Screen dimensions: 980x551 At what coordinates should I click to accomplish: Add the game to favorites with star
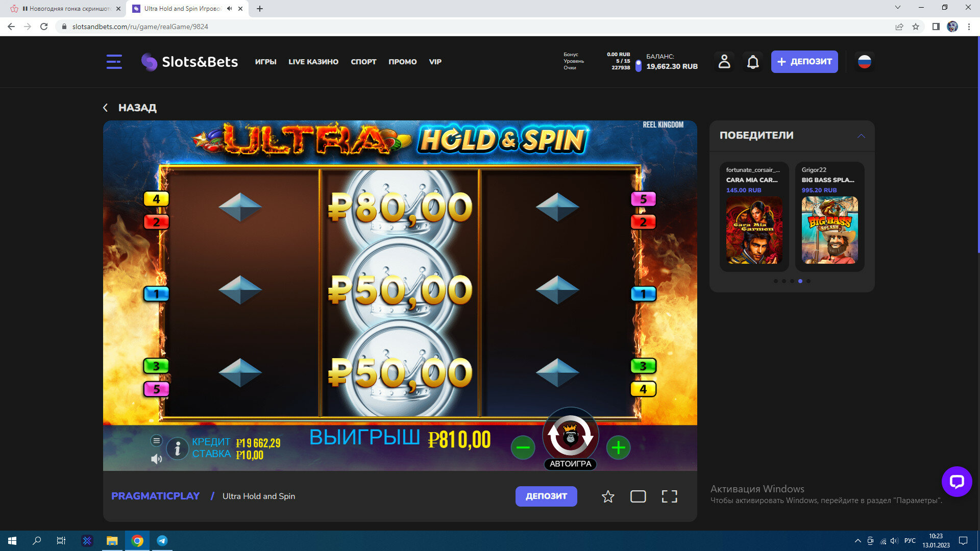coord(608,496)
